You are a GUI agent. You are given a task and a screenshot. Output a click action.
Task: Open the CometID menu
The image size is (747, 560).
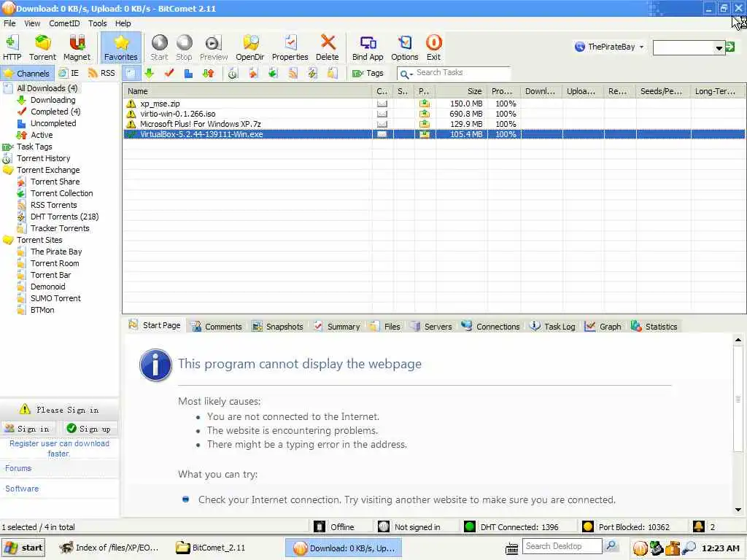[x=64, y=23]
